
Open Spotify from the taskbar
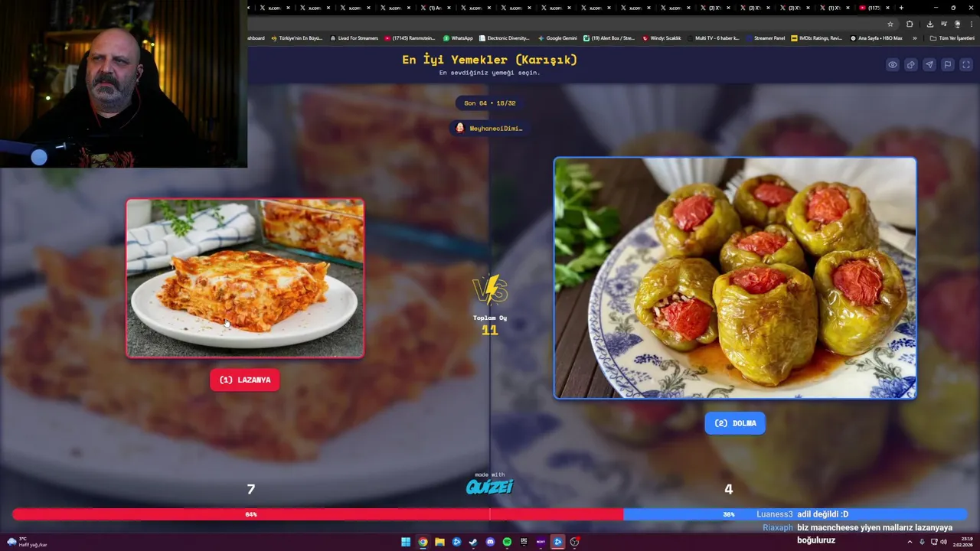click(x=507, y=542)
